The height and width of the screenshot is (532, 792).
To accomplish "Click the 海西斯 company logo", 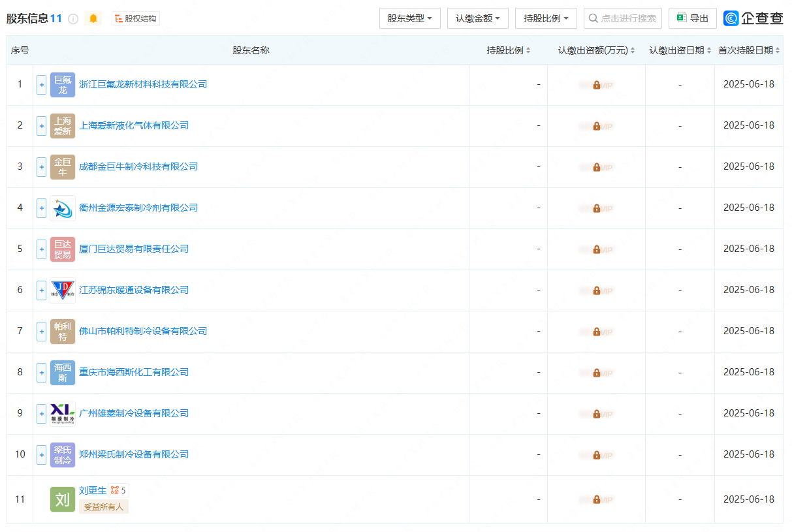I will click(63, 373).
